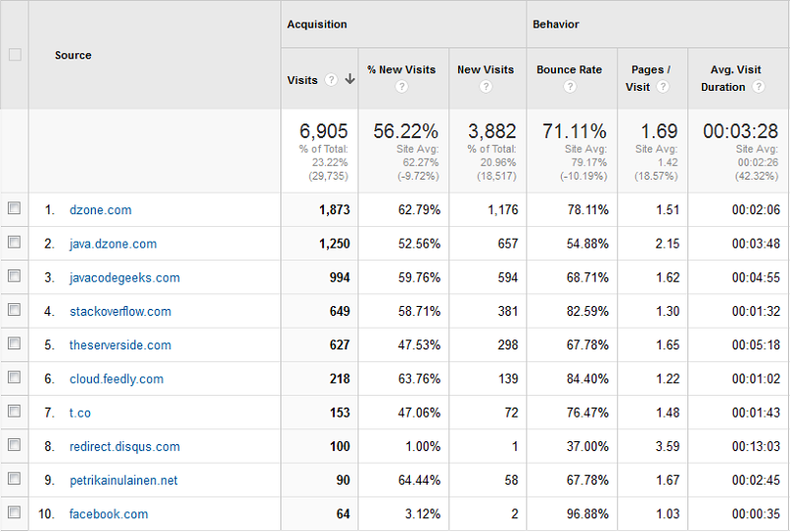Viewport: 790px width, 532px height.
Task: Check the facebook.com row checkbox
Action: coord(14,512)
